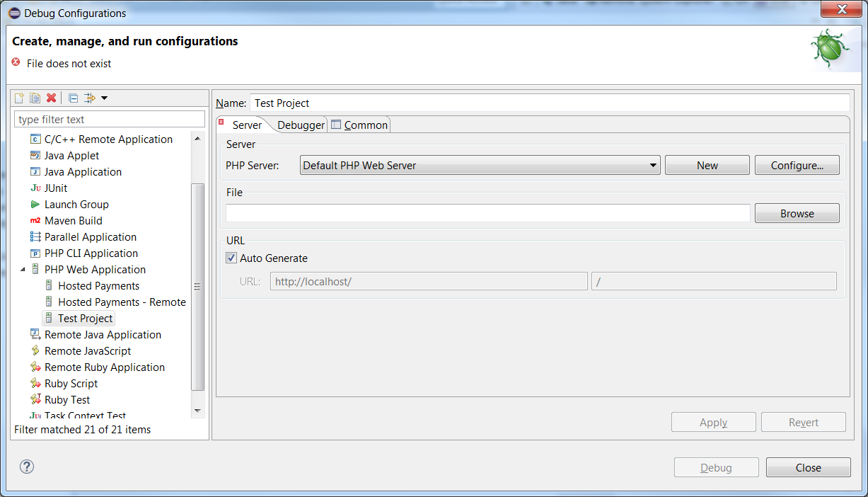Image resolution: width=868 pixels, height=497 pixels.
Task: Open help via the question mark icon
Action: [x=27, y=467]
